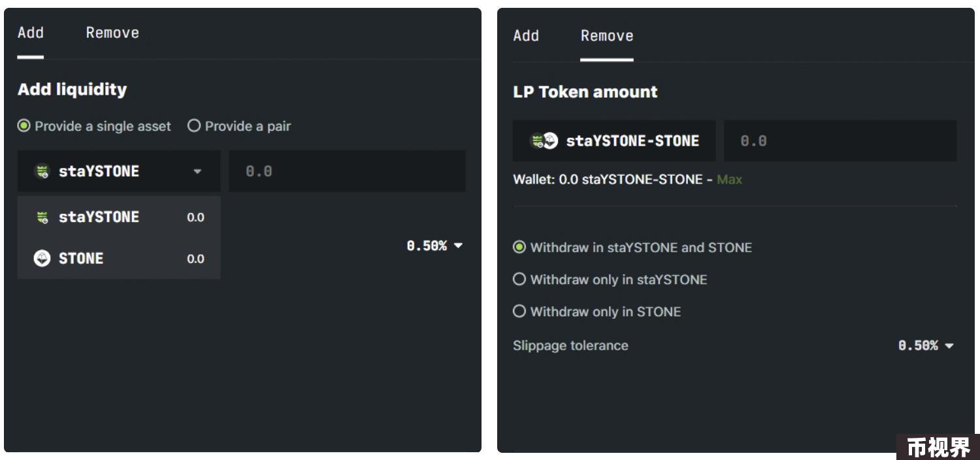This screenshot has width=980, height=460.
Task: Click the Max link for LP tokens
Action: pyautogui.click(x=729, y=179)
